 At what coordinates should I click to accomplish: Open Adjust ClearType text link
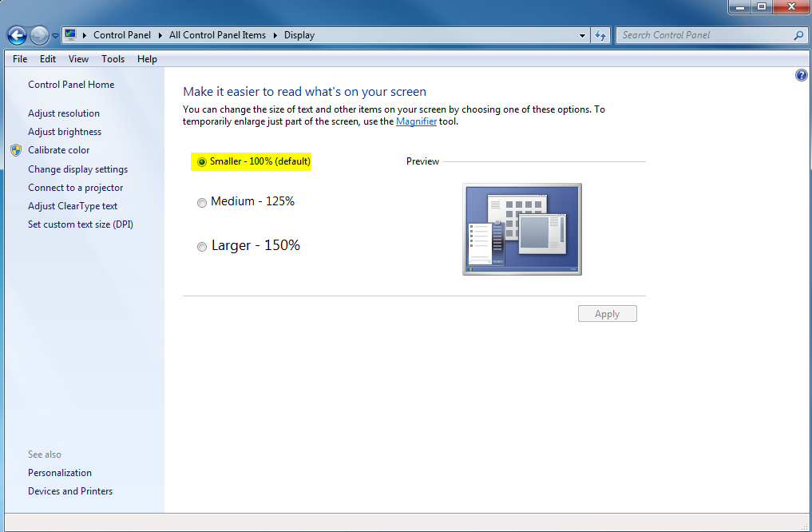(x=73, y=206)
